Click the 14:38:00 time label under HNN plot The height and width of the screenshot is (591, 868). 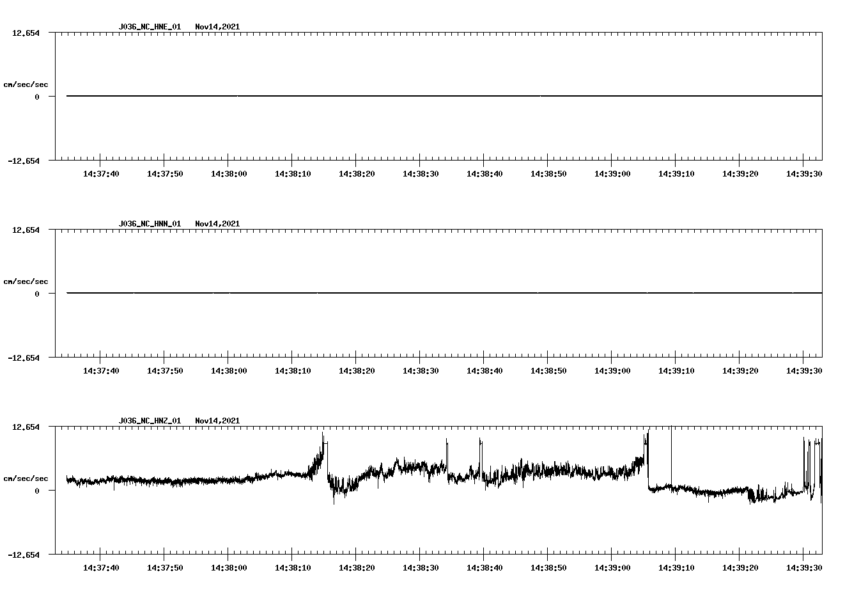[229, 371]
